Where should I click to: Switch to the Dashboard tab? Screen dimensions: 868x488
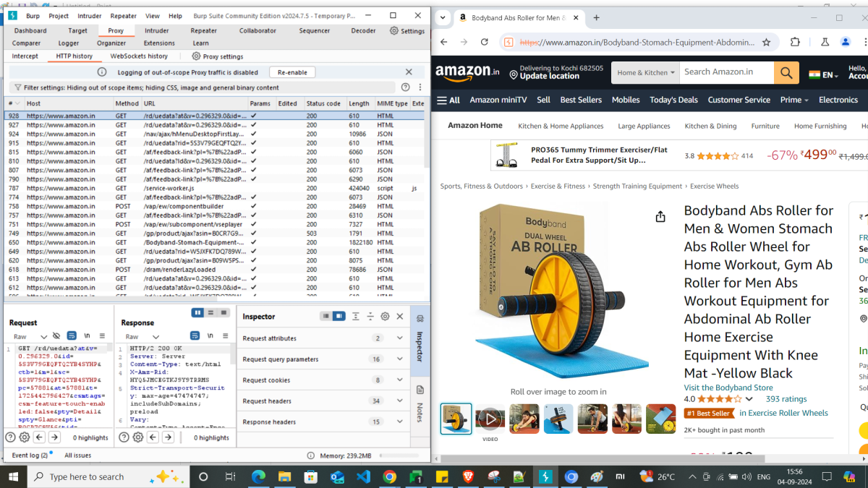[x=30, y=31]
